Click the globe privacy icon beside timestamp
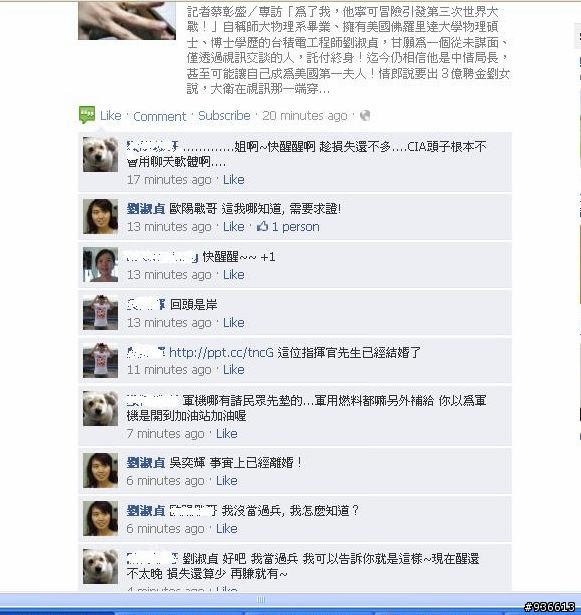This screenshot has width=581, height=615. point(365,115)
